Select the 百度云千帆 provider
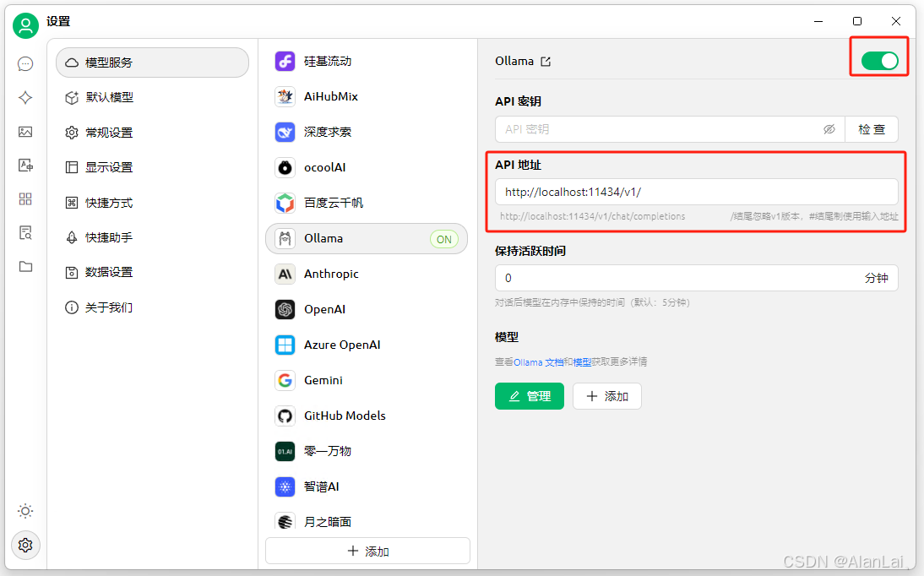This screenshot has height=576, width=924. pos(367,203)
